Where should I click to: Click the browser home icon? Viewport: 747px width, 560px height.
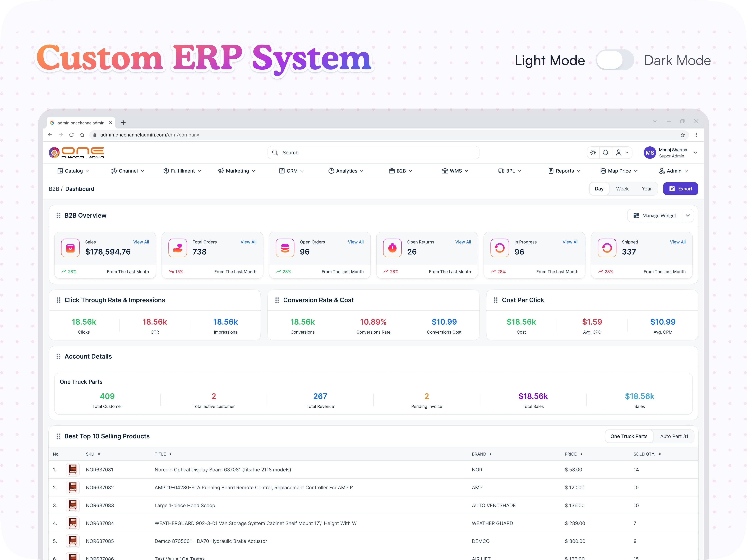point(82,135)
